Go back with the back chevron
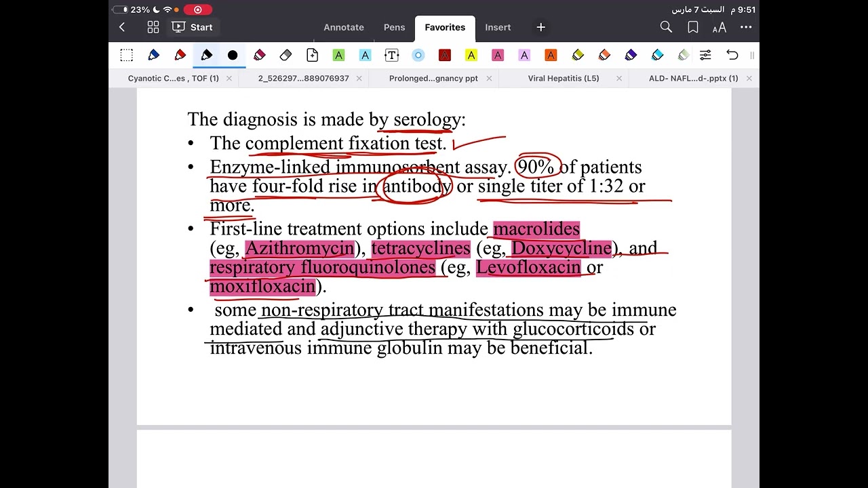The image size is (868, 488). coord(122,27)
